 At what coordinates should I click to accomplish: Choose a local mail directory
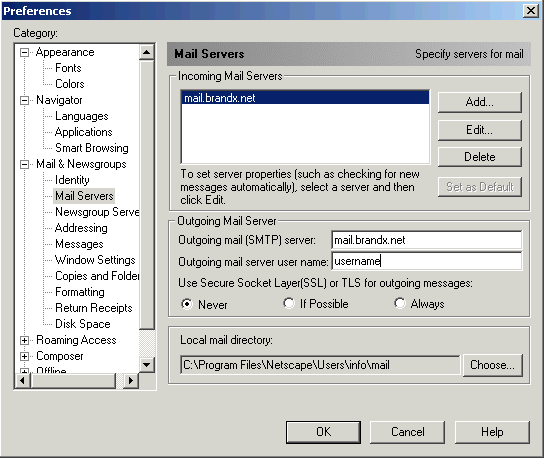pos(492,365)
